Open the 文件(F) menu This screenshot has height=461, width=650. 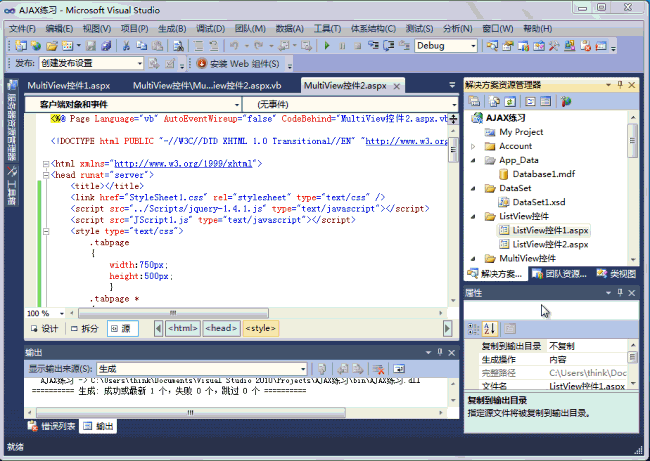[x=22, y=29]
